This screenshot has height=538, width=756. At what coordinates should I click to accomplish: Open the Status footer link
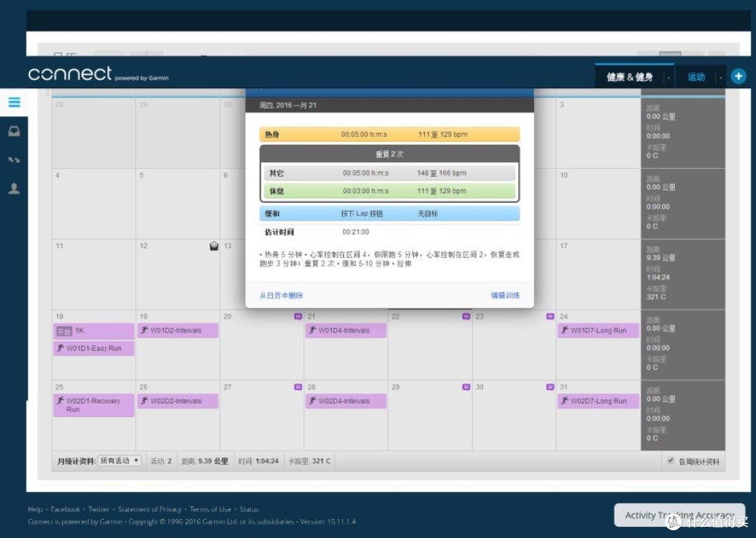(248, 509)
